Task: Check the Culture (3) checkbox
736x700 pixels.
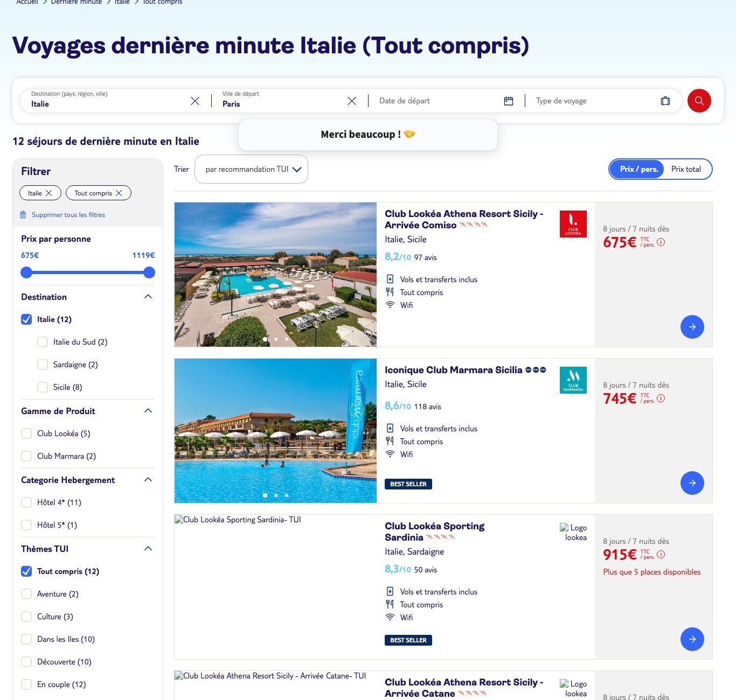Action: (x=26, y=617)
